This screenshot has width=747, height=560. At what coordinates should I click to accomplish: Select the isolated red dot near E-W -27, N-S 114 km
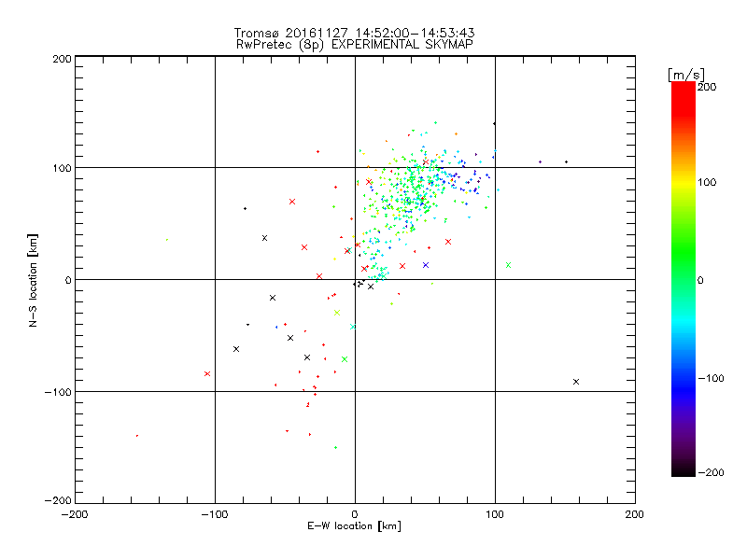[317, 152]
